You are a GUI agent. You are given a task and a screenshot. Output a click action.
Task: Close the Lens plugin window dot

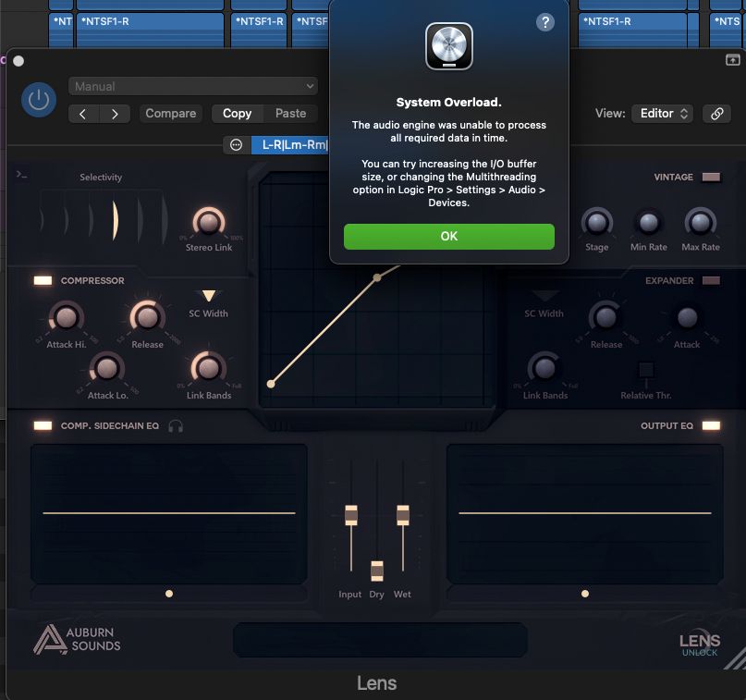pyautogui.click(x=18, y=61)
